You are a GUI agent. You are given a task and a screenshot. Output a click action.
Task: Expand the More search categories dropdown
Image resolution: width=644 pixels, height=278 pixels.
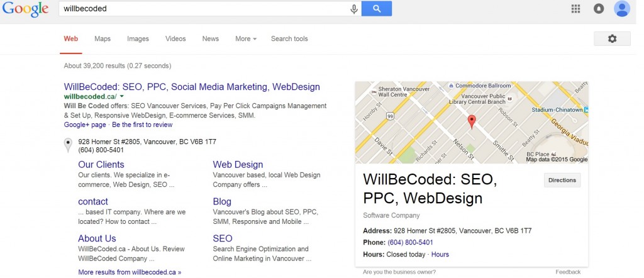[x=246, y=38]
